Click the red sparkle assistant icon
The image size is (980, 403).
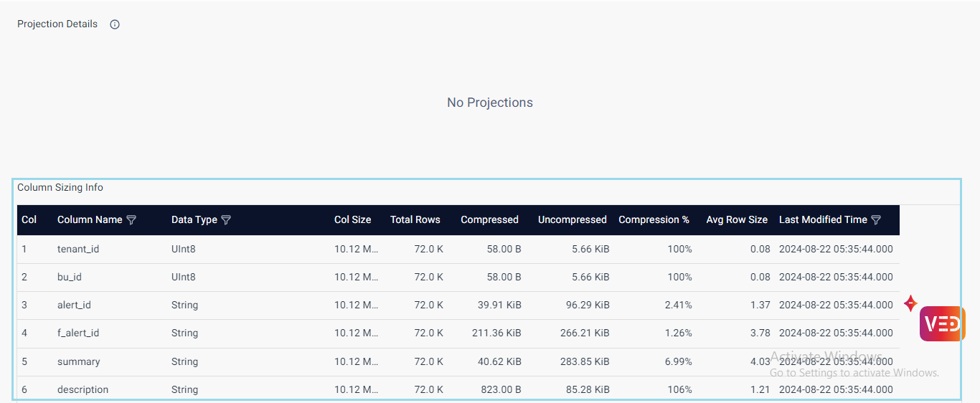click(x=910, y=303)
